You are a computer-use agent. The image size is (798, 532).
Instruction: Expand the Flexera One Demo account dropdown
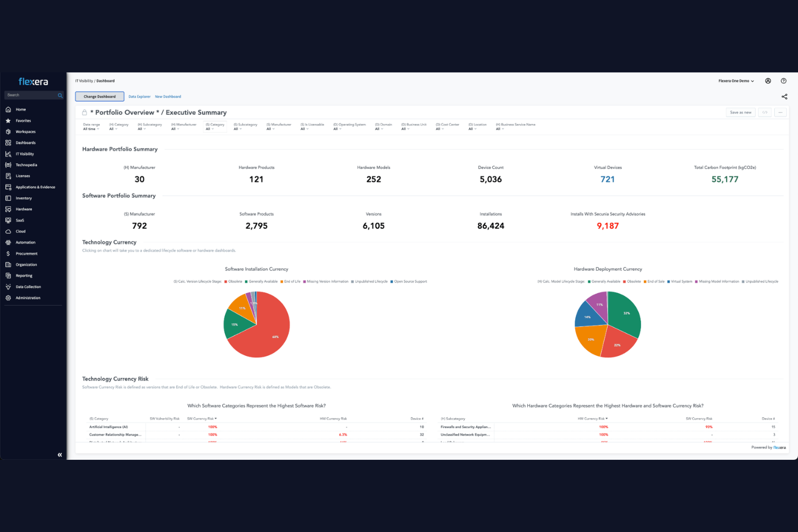point(736,81)
